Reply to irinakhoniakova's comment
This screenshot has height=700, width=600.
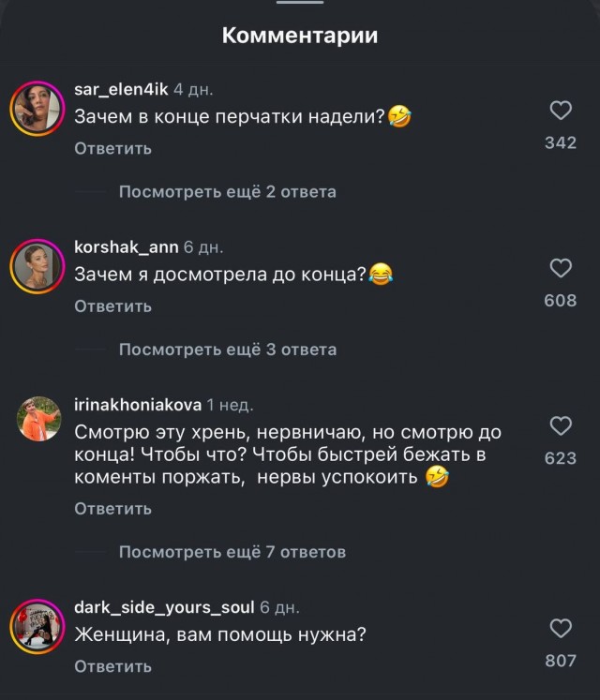point(112,509)
